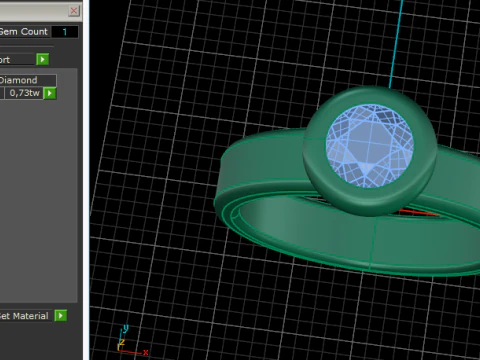Click the green arrow beside Set Material
Screen dimensions: 480x360
click(x=61, y=316)
